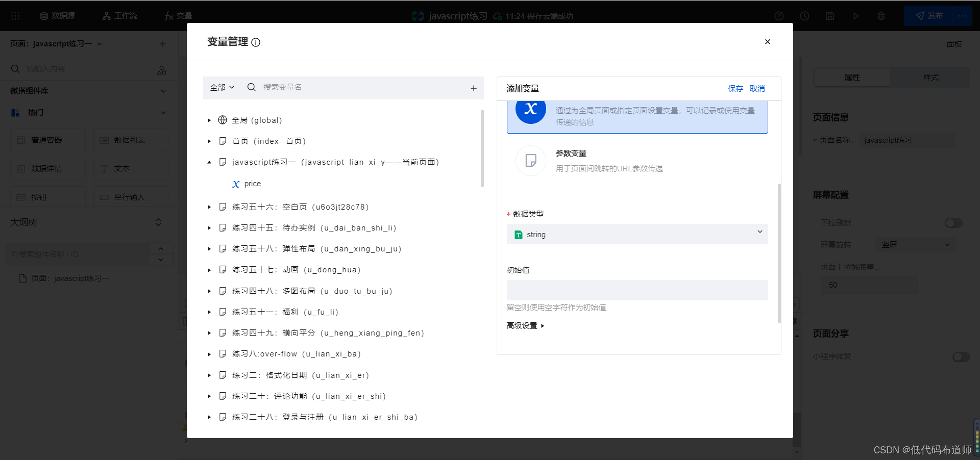
Task: Expand 练习四十五: 待办实例 node
Action: pos(209,228)
